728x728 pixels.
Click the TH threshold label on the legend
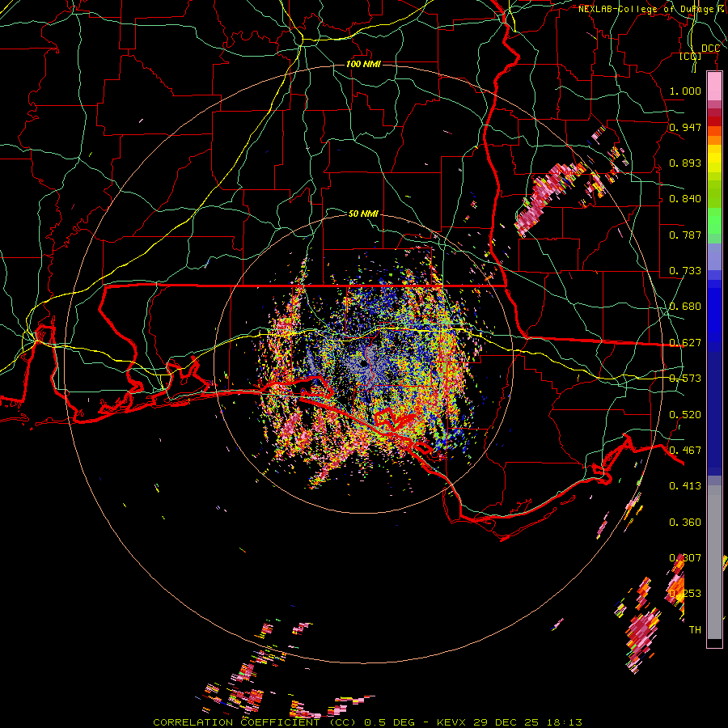pos(695,630)
